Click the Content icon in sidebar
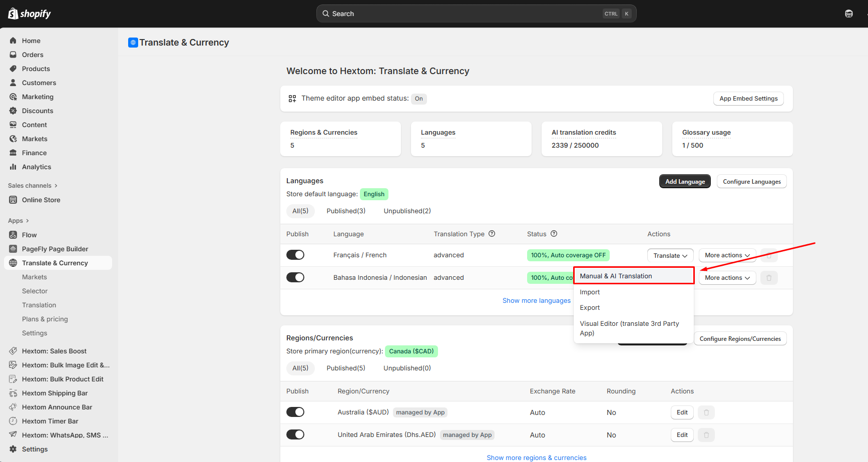Image resolution: width=868 pixels, height=462 pixels. tap(13, 125)
